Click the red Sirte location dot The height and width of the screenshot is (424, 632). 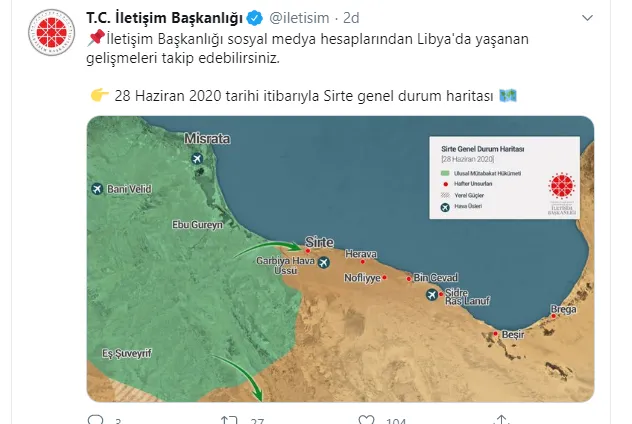point(308,251)
